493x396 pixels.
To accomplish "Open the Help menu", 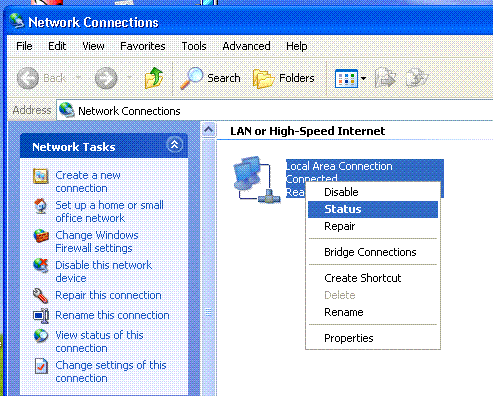I will click(297, 46).
